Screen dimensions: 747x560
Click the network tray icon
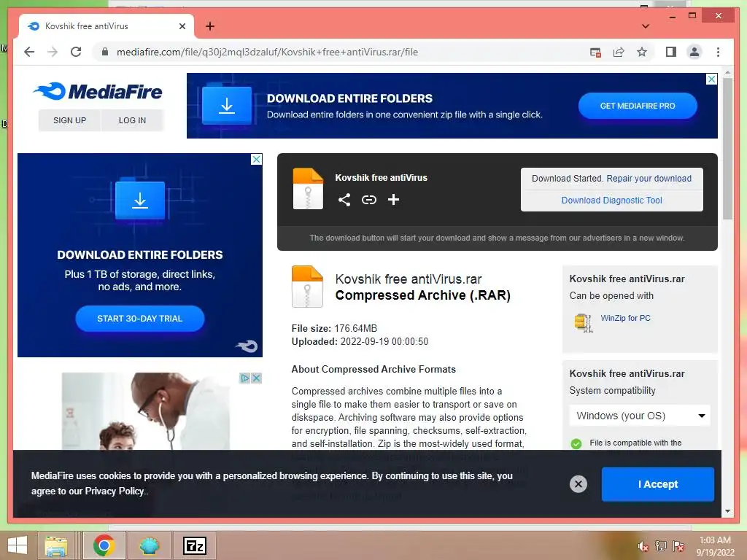[661, 545]
